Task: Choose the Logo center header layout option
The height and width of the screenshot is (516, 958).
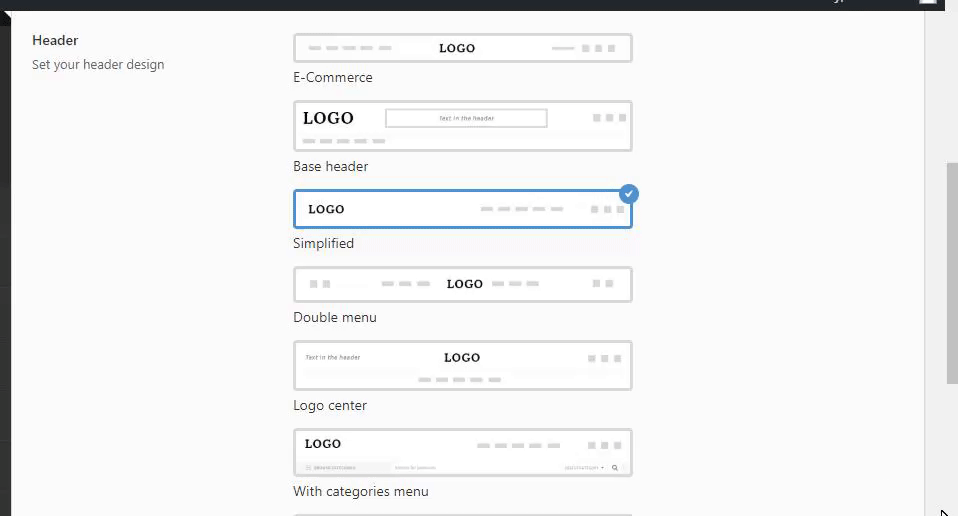Action: (x=462, y=365)
